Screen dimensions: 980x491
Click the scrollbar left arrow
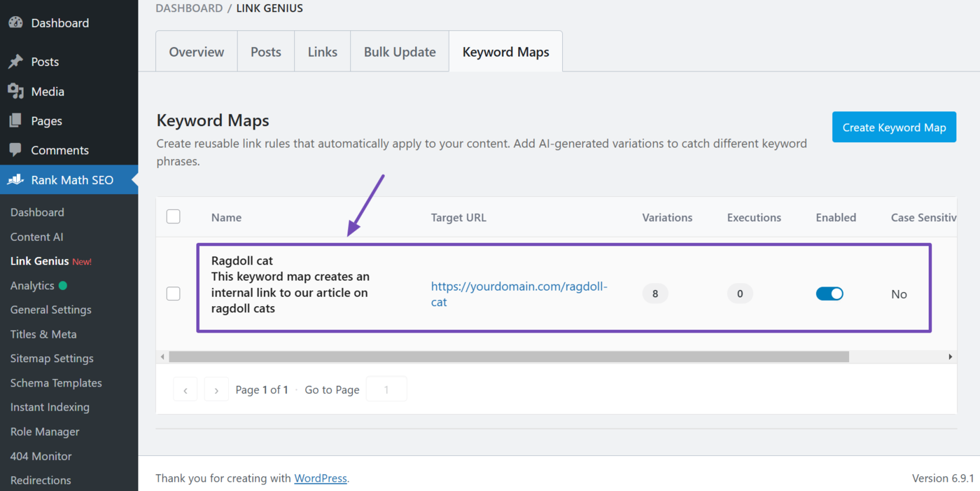point(162,357)
